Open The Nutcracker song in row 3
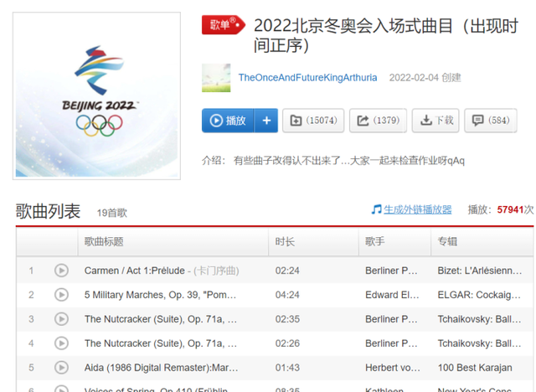536x392 pixels. tap(161, 319)
